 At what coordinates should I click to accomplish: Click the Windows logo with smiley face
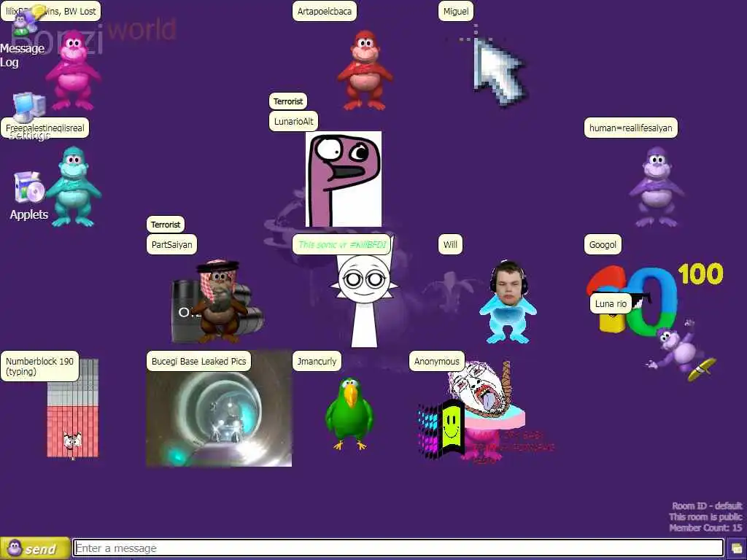tap(441, 427)
